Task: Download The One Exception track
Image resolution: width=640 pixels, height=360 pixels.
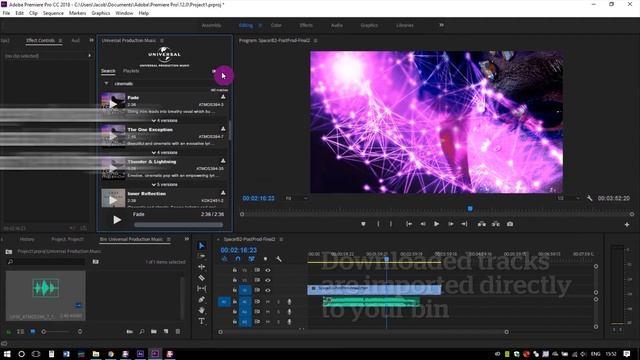Action: 223,129
